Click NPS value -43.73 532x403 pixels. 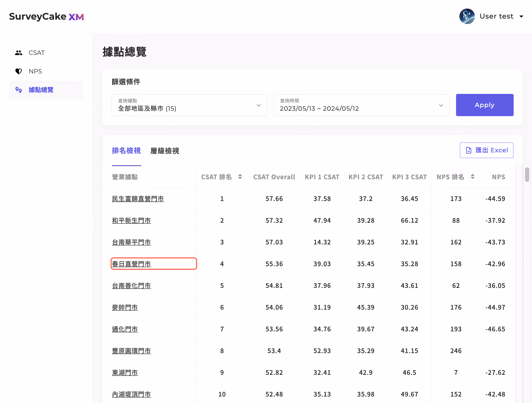click(x=495, y=242)
